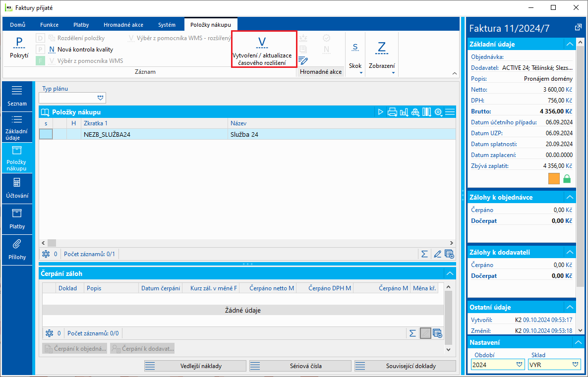Select the NEZB_SLUŽBA24 row
Image resolution: width=588 pixels, height=377 pixels.
click(247, 134)
